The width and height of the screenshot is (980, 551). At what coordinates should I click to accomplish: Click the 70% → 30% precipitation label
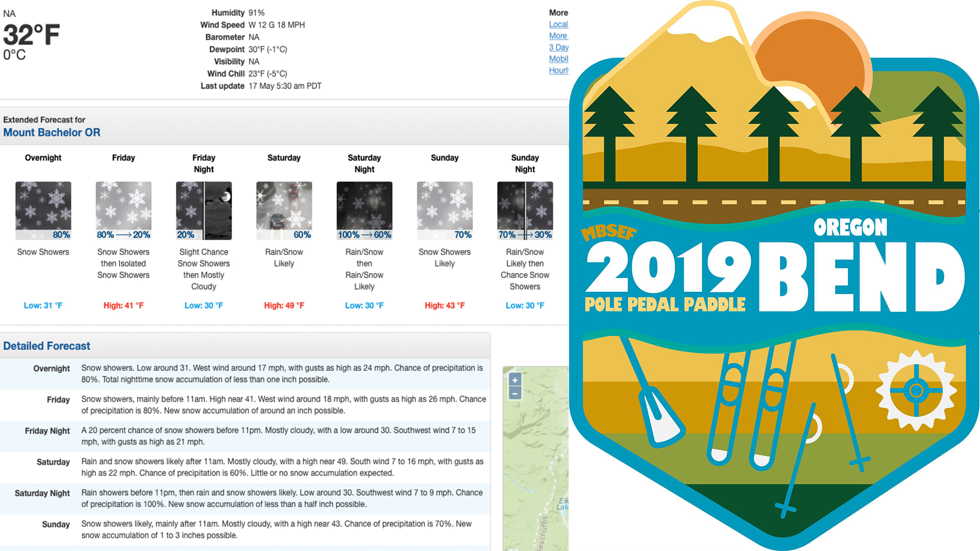[525, 235]
